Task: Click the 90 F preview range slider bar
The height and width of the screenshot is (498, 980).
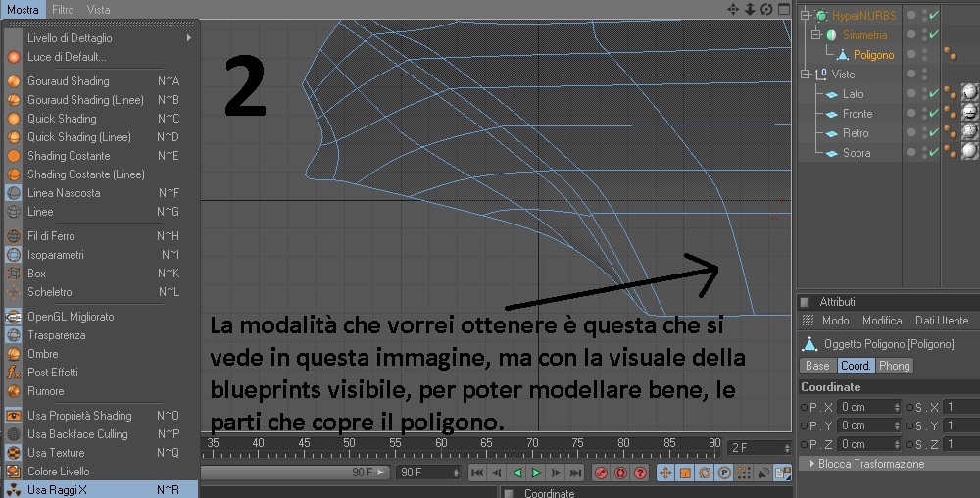Action: pyautogui.click(x=296, y=473)
